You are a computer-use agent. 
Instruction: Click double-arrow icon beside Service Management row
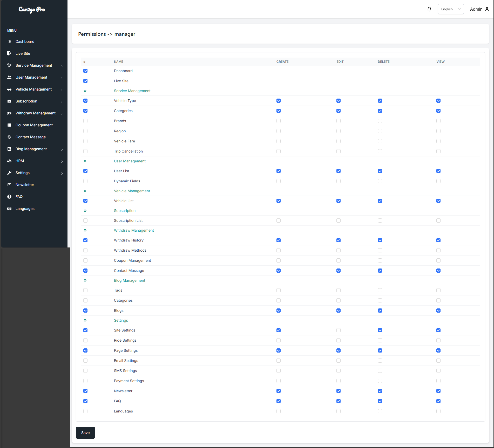(x=85, y=91)
